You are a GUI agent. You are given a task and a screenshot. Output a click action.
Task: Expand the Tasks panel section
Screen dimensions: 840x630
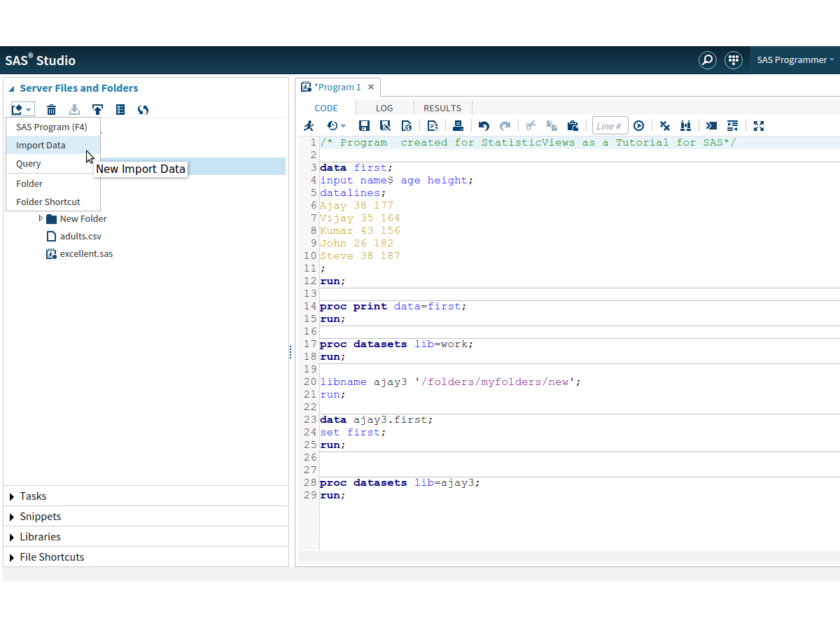point(33,496)
